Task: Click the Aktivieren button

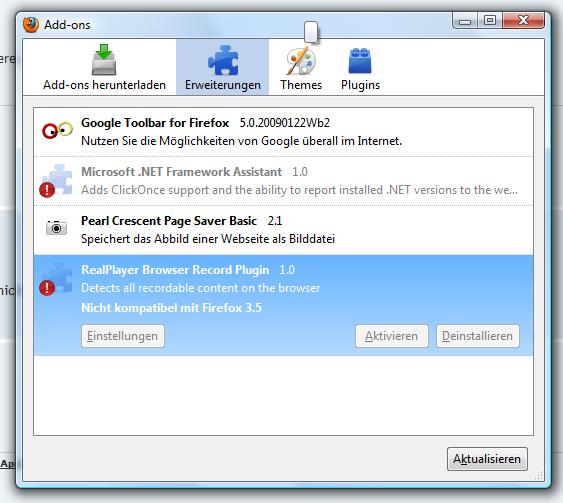Action: [x=392, y=336]
